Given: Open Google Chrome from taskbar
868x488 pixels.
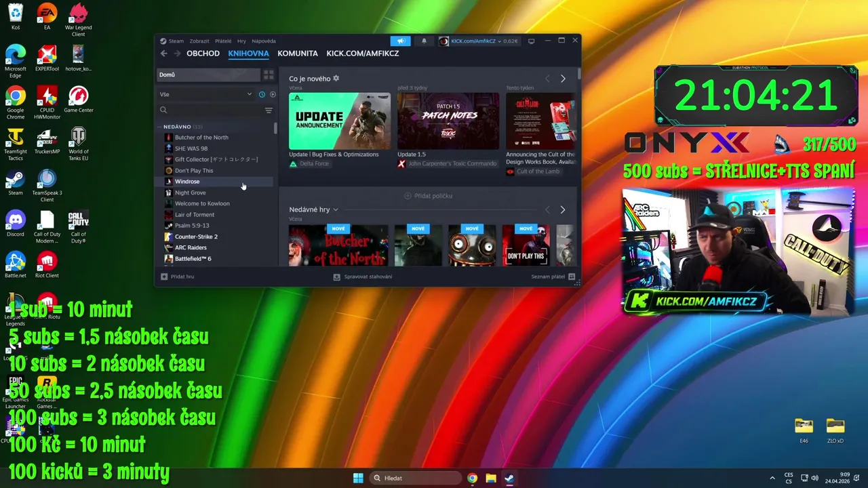Looking at the screenshot, I should [472, 478].
